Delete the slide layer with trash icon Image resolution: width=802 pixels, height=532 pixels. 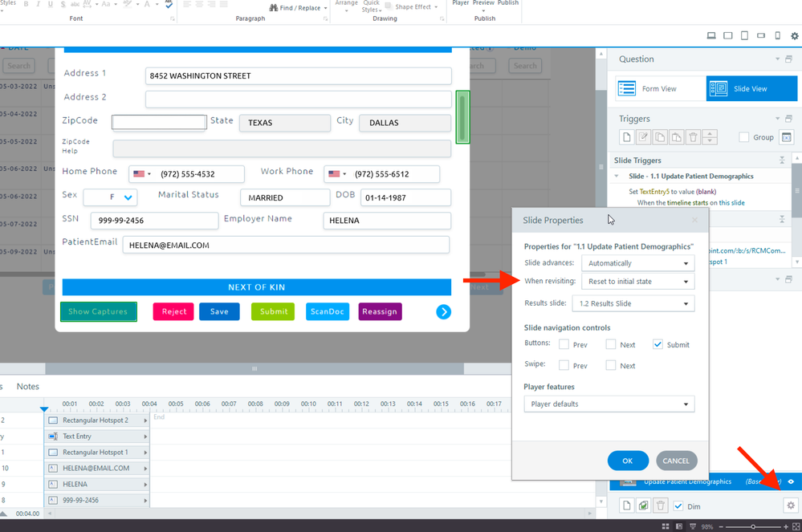[661, 506]
